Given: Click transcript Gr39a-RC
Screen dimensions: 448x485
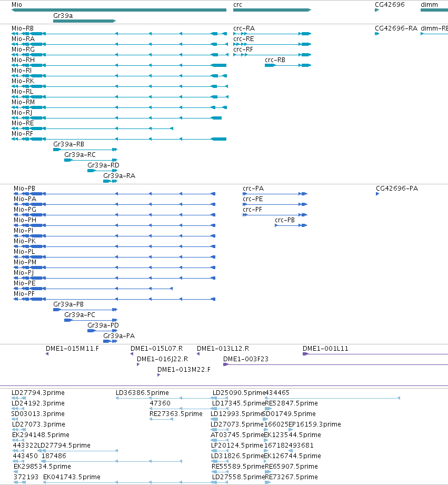Looking at the screenshot, I should point(80,155).
